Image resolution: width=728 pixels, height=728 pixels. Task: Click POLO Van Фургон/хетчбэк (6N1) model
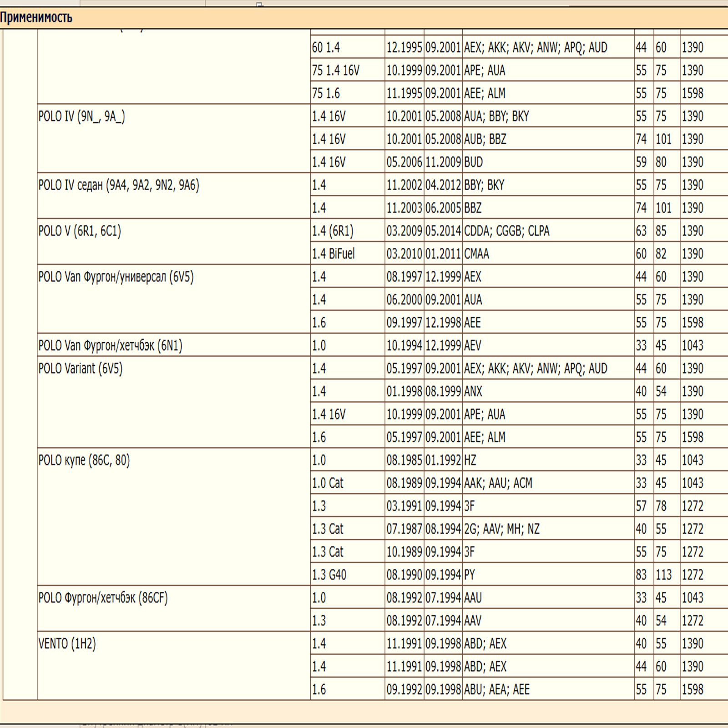111,346
